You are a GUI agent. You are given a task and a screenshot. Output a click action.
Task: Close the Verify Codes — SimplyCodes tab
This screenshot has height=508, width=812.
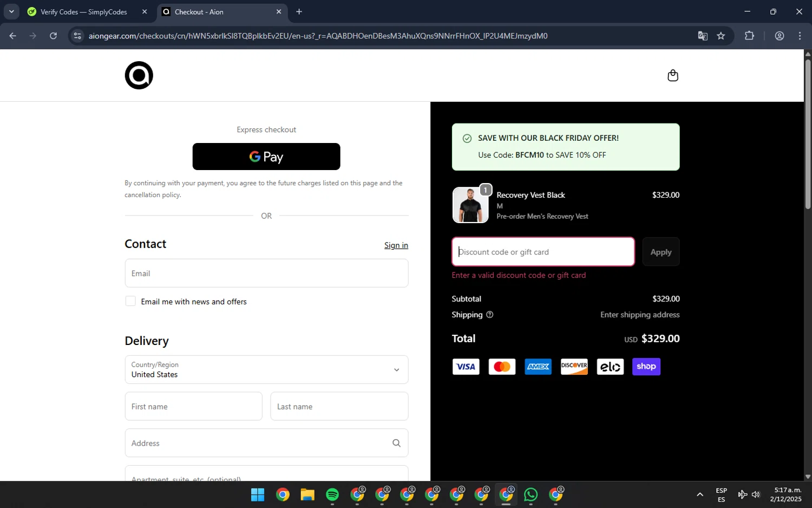click(145, 11)
